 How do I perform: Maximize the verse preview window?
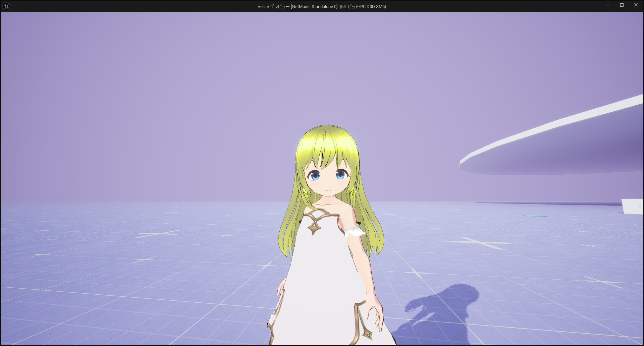click(622, 5)
